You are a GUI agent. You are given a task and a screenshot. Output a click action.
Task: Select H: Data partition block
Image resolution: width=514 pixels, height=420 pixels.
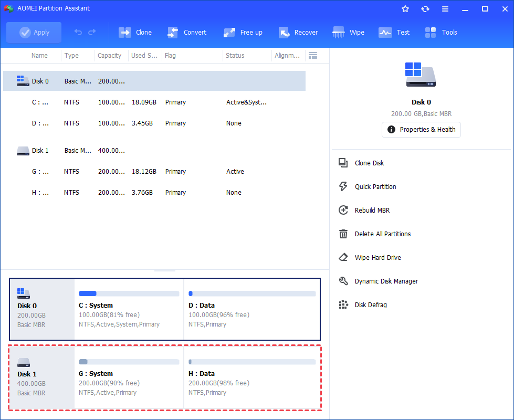(252, 377)
